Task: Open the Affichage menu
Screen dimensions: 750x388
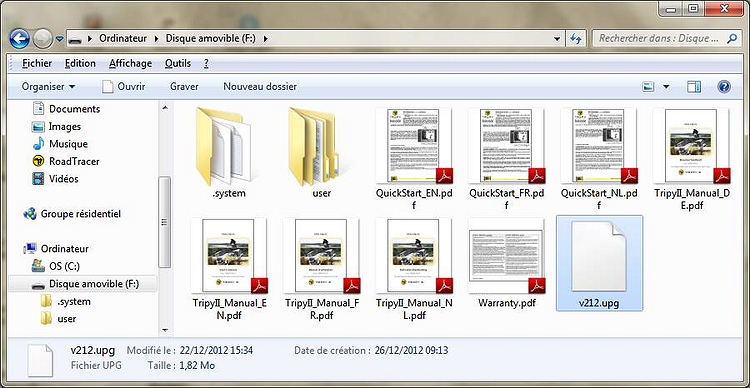Action: tap(130, 63)
